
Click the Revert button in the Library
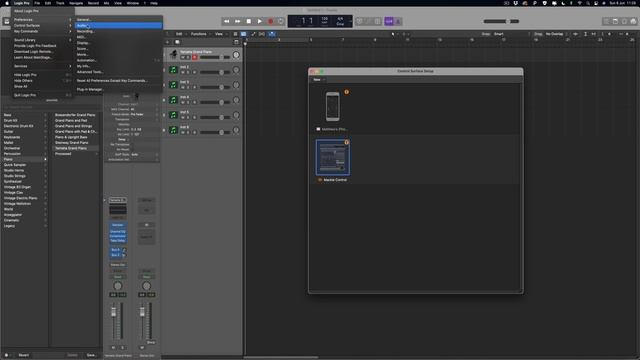[x=24, y=355]
